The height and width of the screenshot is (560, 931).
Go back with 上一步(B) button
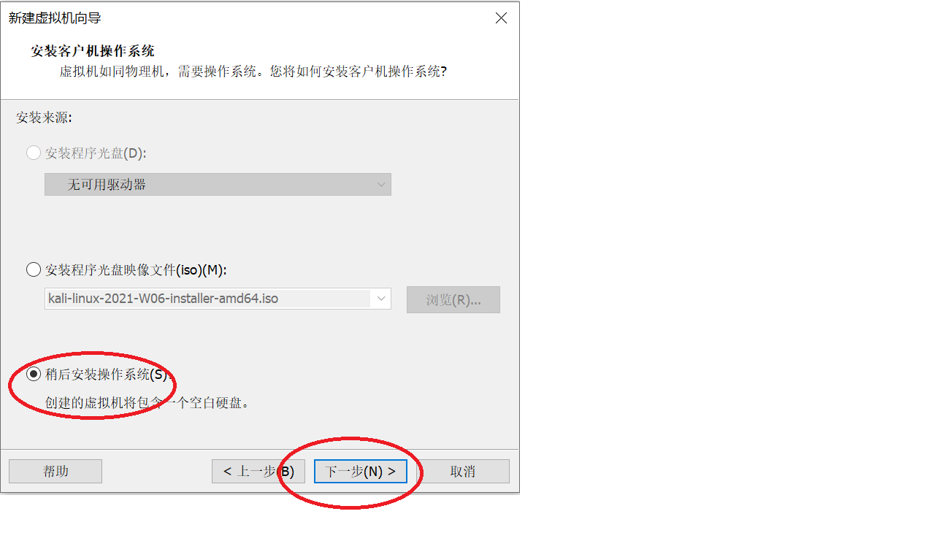[x=258, y=471]
